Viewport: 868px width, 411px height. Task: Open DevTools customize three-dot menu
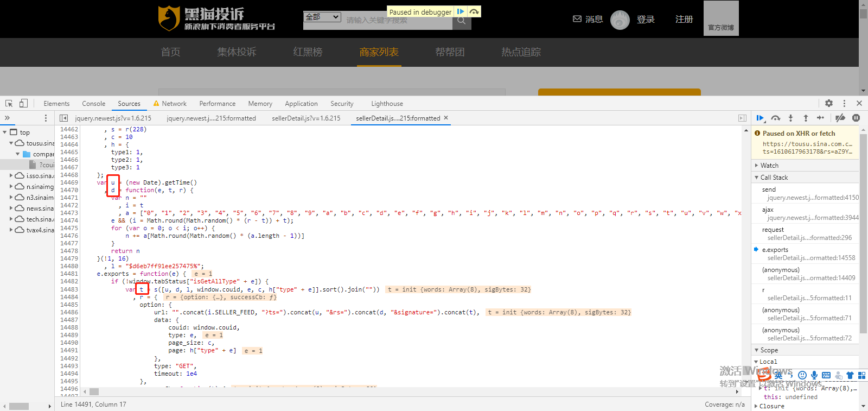(x=844, y=103)
